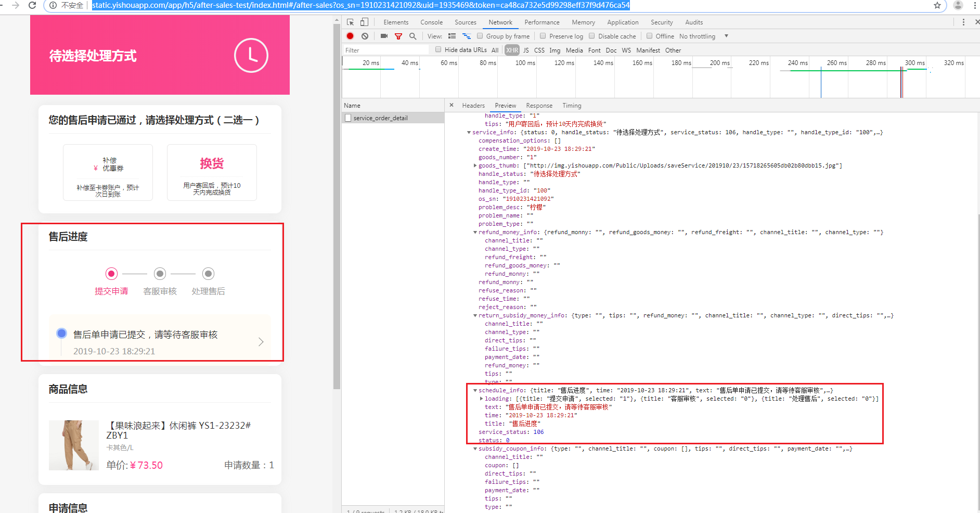This screenshot has width=980, height=513.
Task: Open the DevTools three-dot menu
Action: coord(963,22)
